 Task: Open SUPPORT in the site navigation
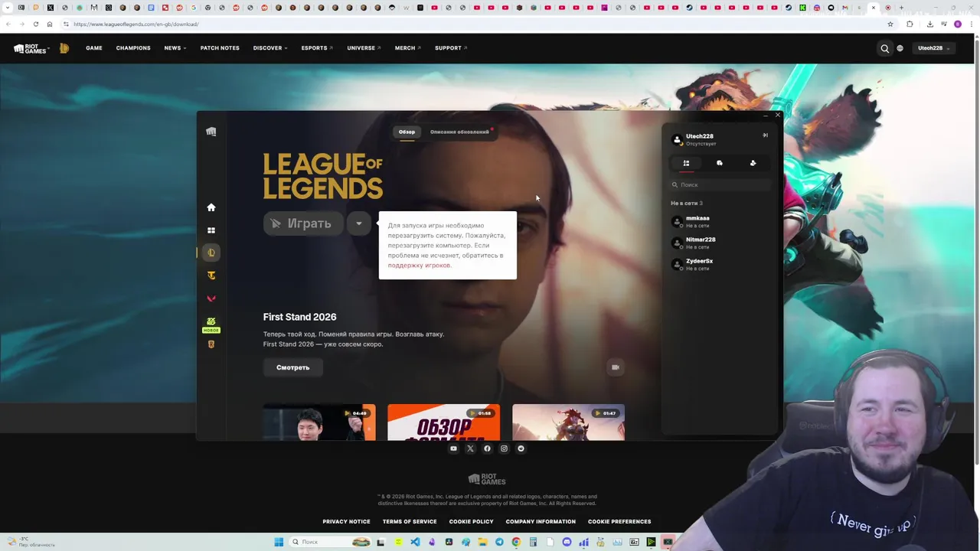pos(451,48)
